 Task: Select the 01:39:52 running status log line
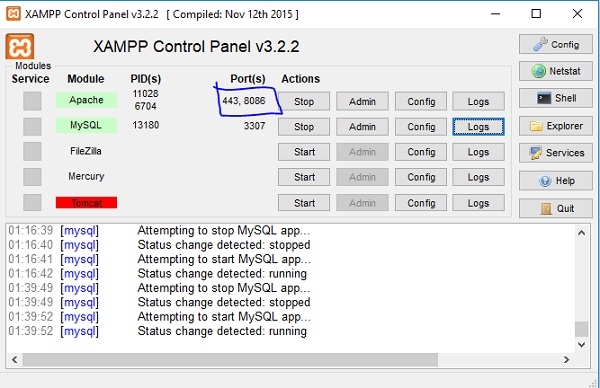coord(158,331)
